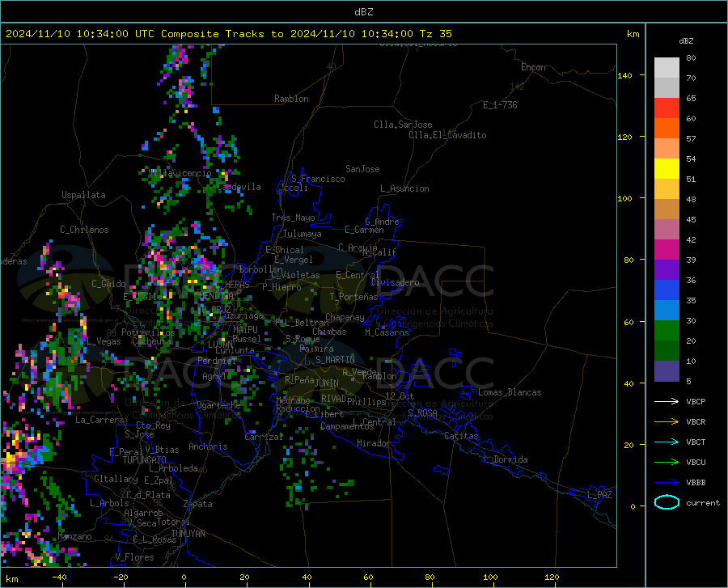
Task: Select the yellow 51 dBZ color swatch
Action: (x=667, y=169)
